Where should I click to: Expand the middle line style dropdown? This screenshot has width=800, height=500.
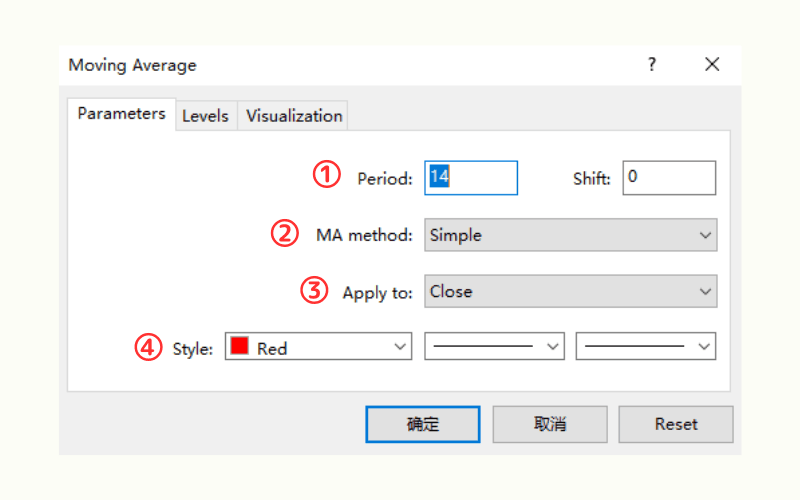[x=494, y=347]
